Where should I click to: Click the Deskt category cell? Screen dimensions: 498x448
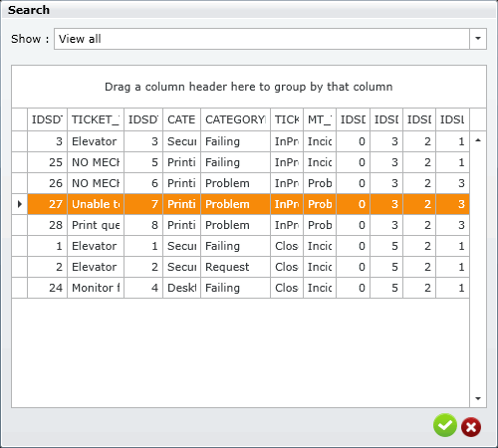(181, 288)
